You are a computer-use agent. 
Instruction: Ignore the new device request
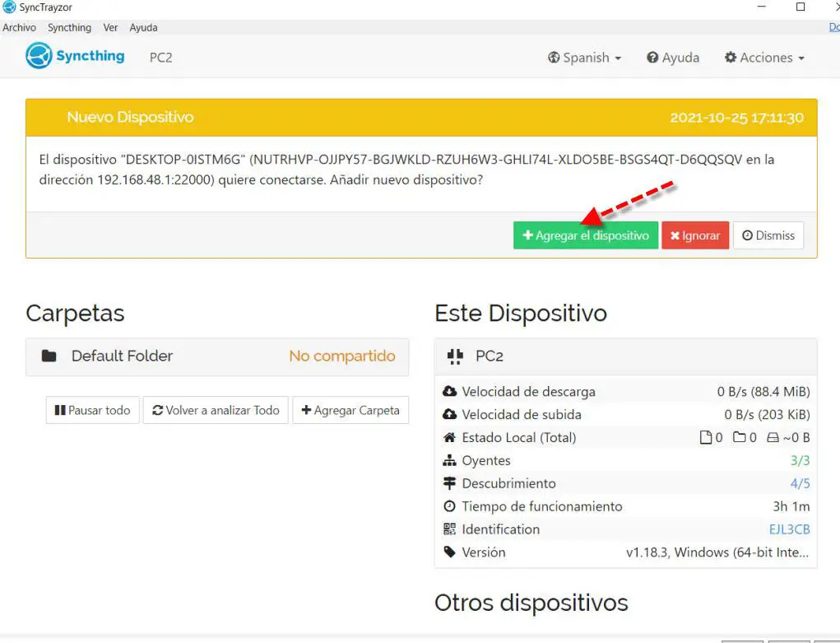coord(695,235)
